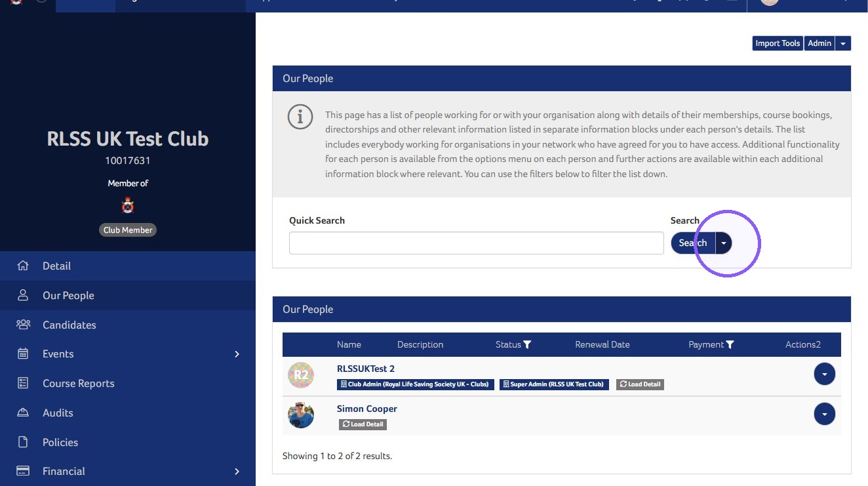Viewport: 868px width, 486px height.
Task: Click the Import Tools button
Action: click(778, 43)
